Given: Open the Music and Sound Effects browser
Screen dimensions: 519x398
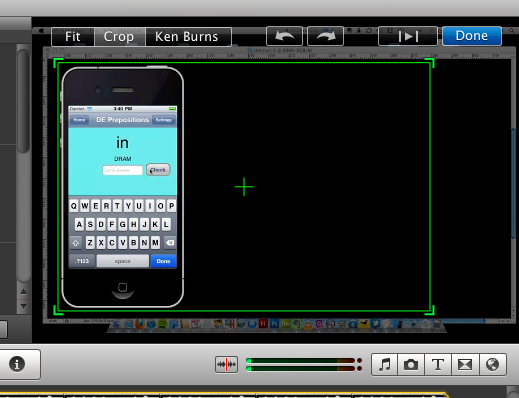Looking at the screenshot, I should click(385, 364).
